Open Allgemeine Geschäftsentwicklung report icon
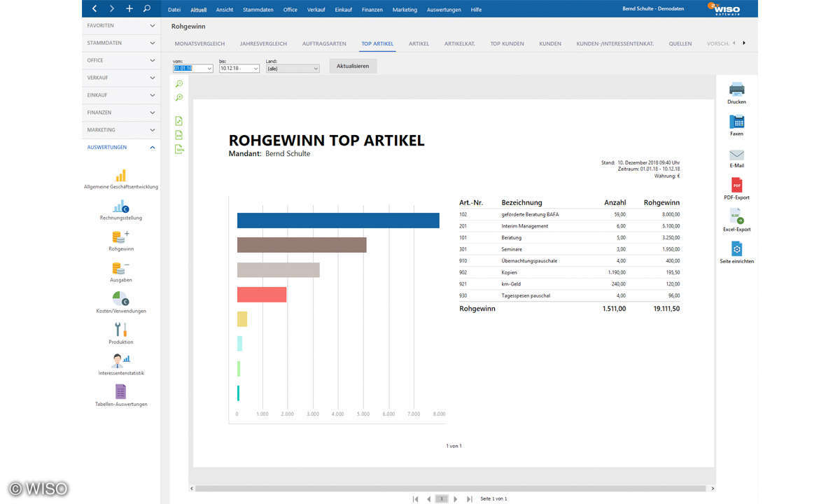The height and width of the screenshot is (504, 840). tap(120, 175)
